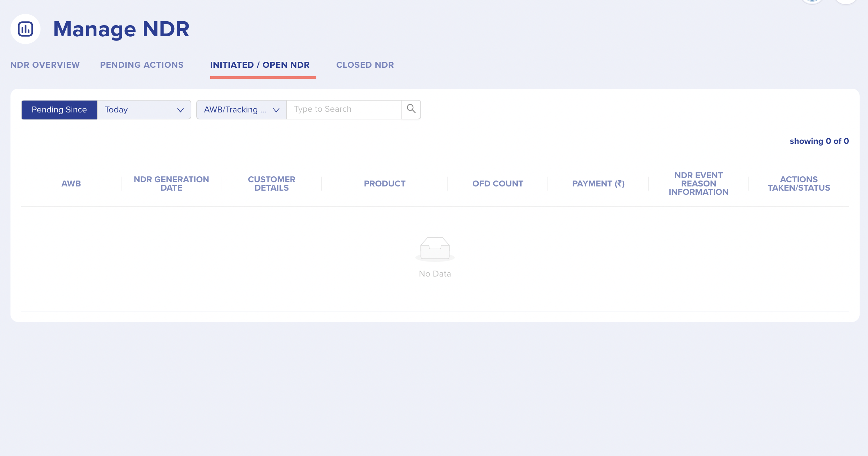Open the Today date range dropdown

[x=143, y=109]
